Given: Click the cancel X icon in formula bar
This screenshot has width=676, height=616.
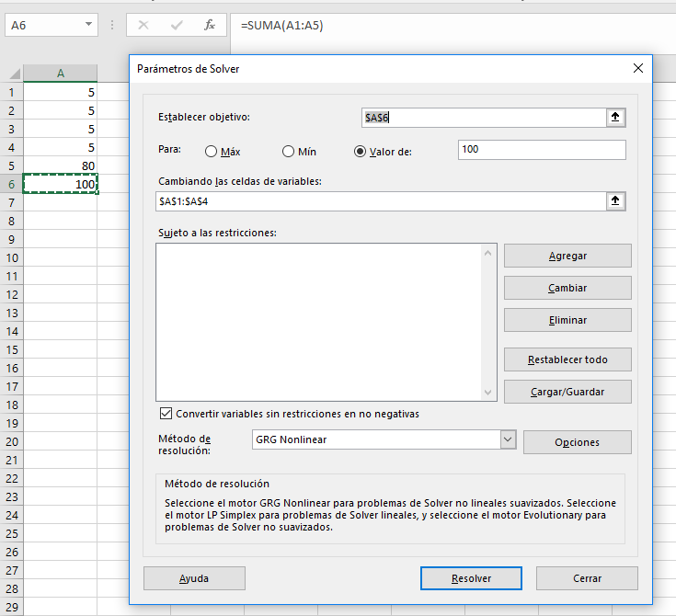Looking at the screenshot, I should pyautogui.click(x=143, y=26).
